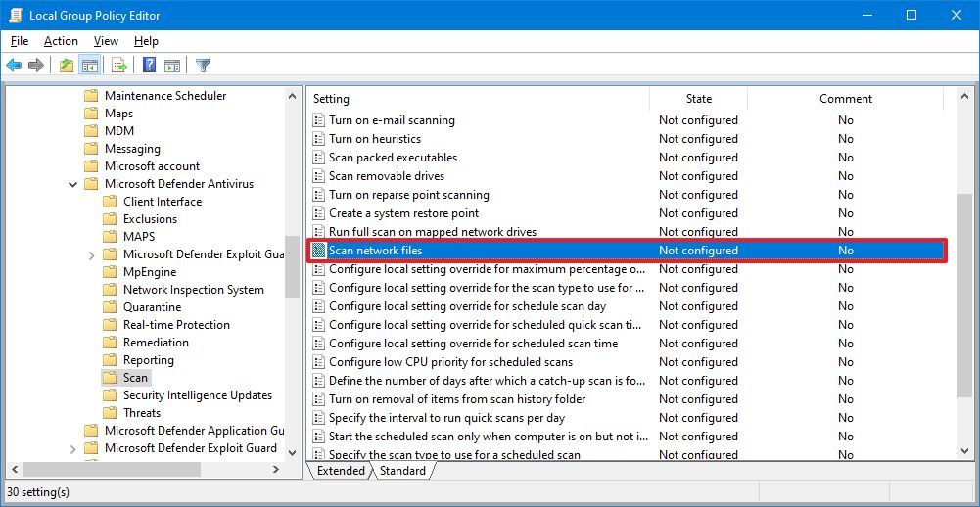
Task: Switch to the Extended tab
Action: coord(341,471)
